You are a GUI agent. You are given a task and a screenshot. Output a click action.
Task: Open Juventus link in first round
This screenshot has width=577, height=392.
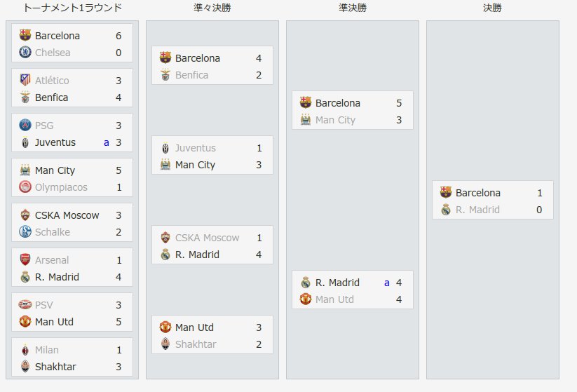click(55, 142)
